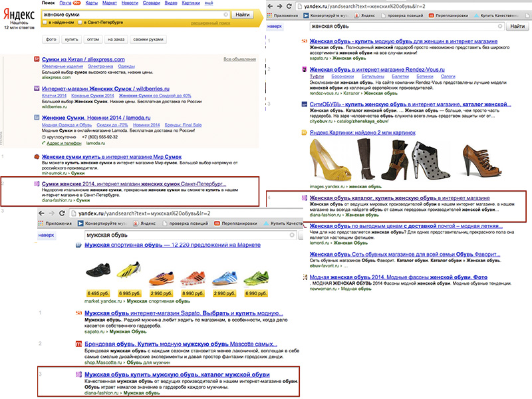Viewport: 532px width, 399px height.
Task: Go back in the 'женская обувь' browser window
Action: click(x=270, y=6)
